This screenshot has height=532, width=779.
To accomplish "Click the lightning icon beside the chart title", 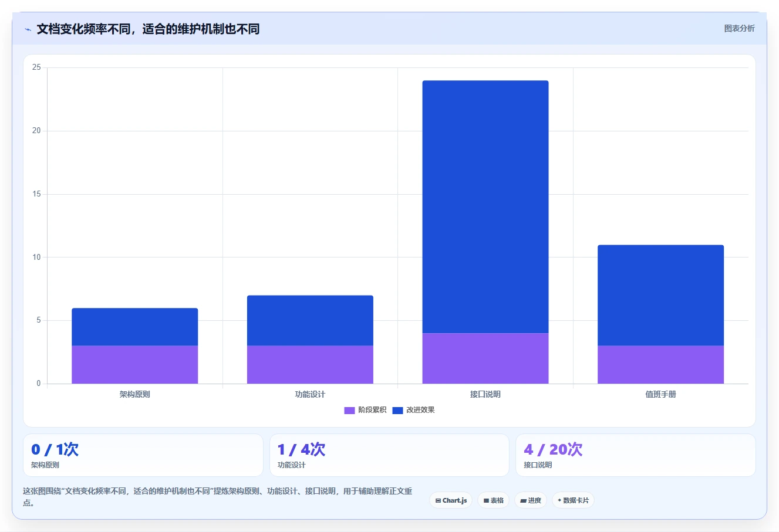I will pyautogui.click(x=28, y=29).
